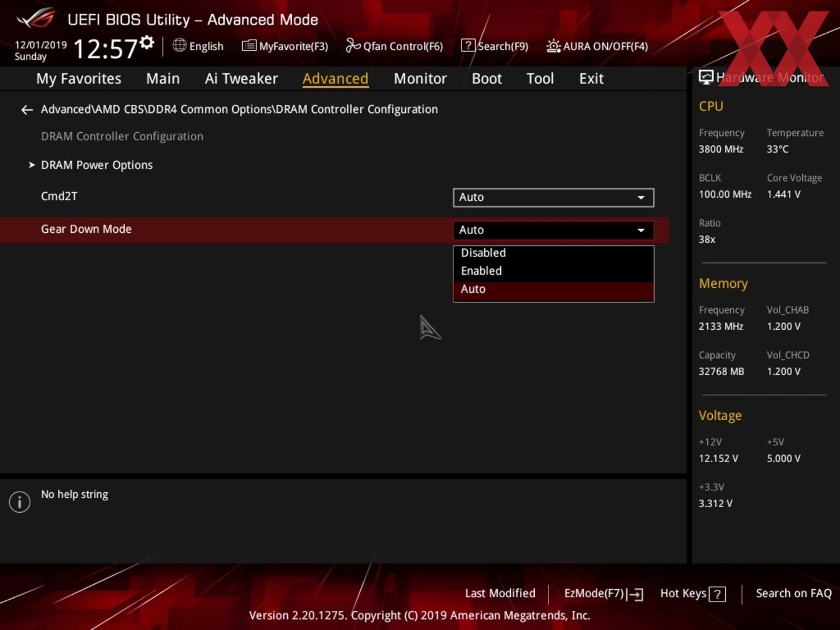Open the Tool tab
The image size is (840, 630).
point(540,78)
